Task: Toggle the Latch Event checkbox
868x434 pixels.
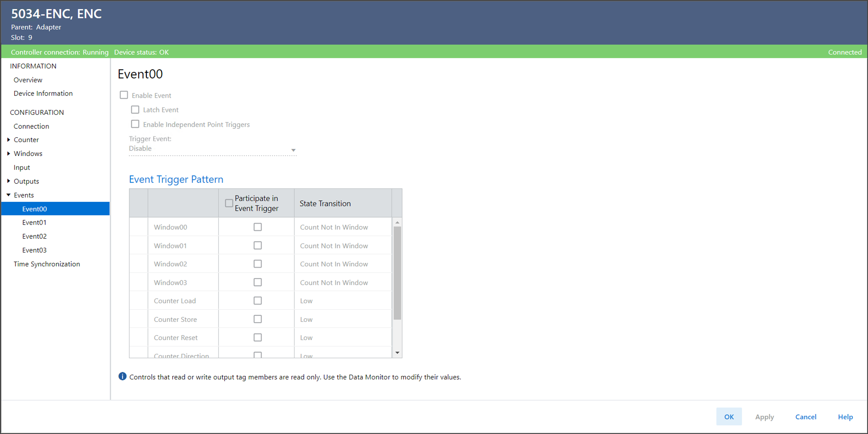Action: pos(135,110)
